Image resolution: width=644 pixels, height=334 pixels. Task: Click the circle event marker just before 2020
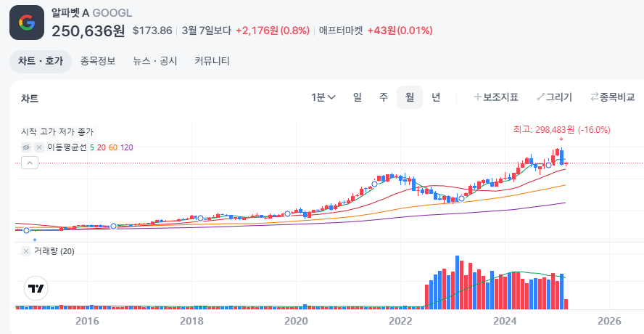point(287,213)
